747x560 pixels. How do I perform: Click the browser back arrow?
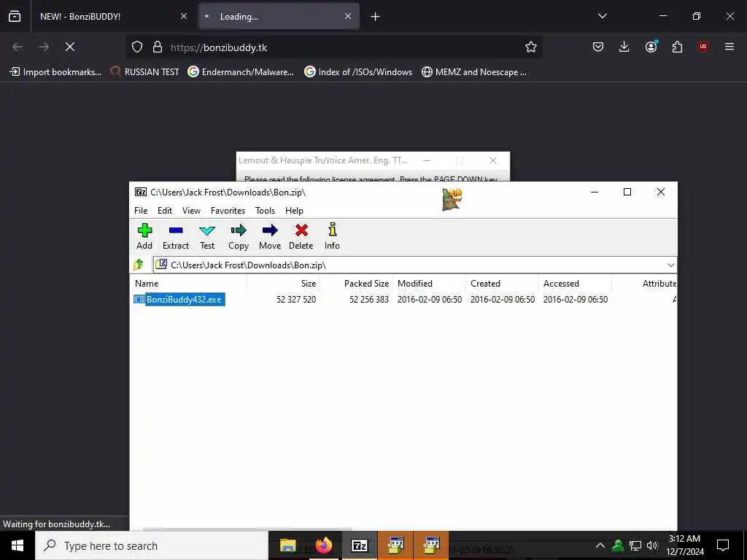point(18,47)
